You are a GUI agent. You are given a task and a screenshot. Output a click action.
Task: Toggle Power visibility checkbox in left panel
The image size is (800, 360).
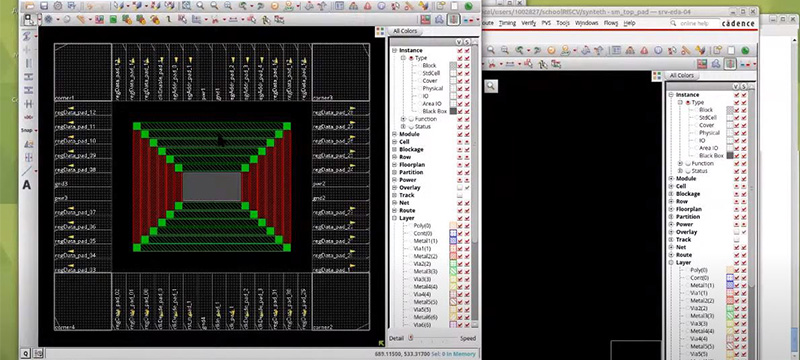pos(460,180)
